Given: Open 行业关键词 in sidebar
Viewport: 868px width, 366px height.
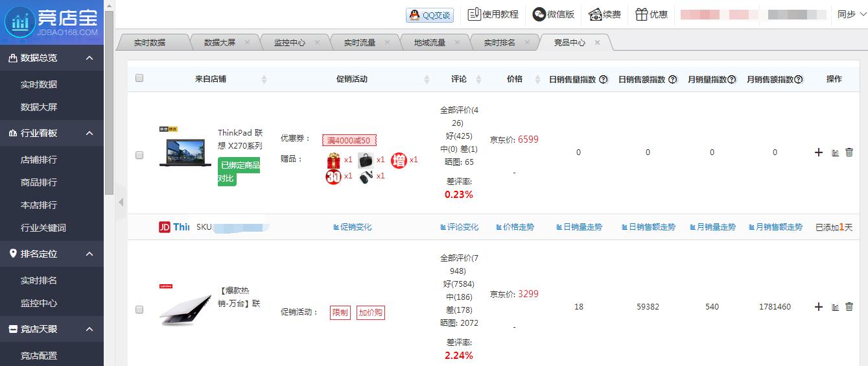Looking at the screenshot, I should (43, 228).
